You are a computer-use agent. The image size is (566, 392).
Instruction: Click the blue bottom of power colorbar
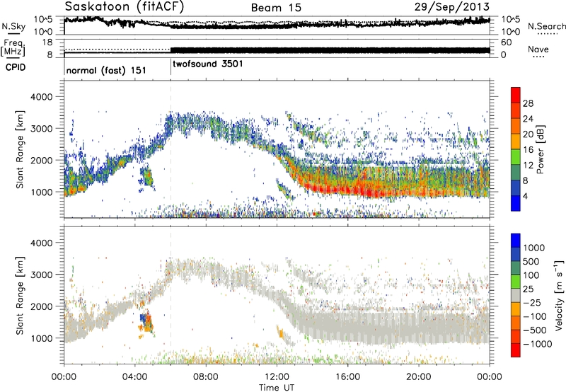(x=516, y=203)
